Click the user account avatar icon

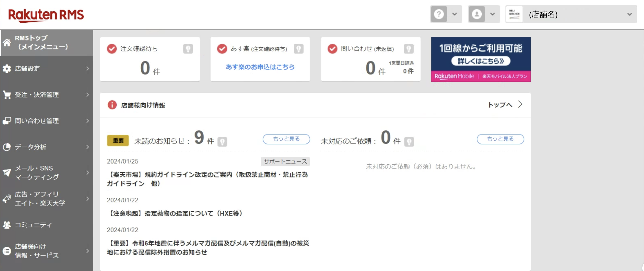(x=477, y=14)
